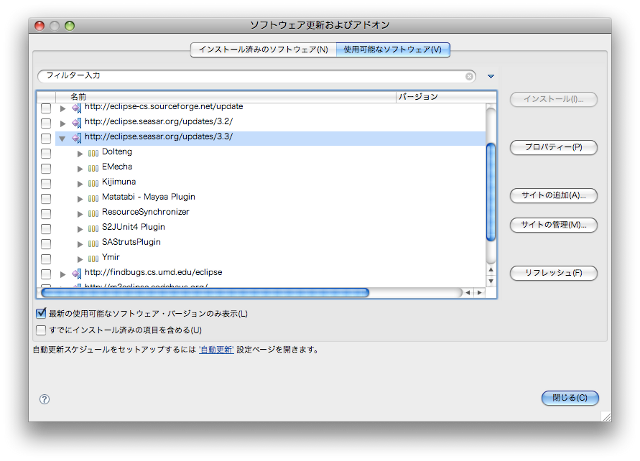Click the findbugs update site icon
640x461 pixels.
pyautogui.click(x=76, y=272)
